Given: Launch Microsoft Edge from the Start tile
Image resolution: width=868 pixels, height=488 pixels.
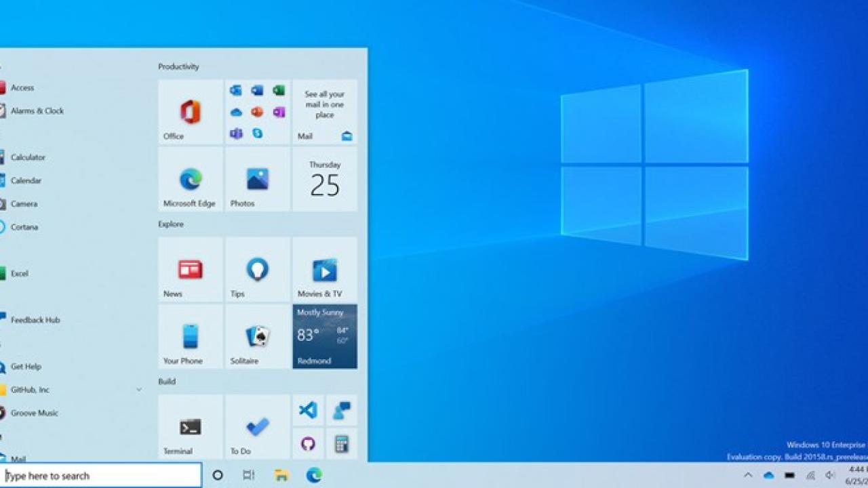Looking at the screenshot, I should click(x=191, y=180).
